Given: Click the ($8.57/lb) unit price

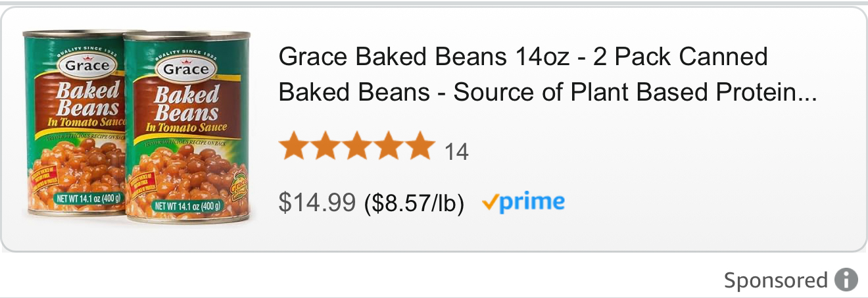Looking at the screenshot, I should click(414, 204).
